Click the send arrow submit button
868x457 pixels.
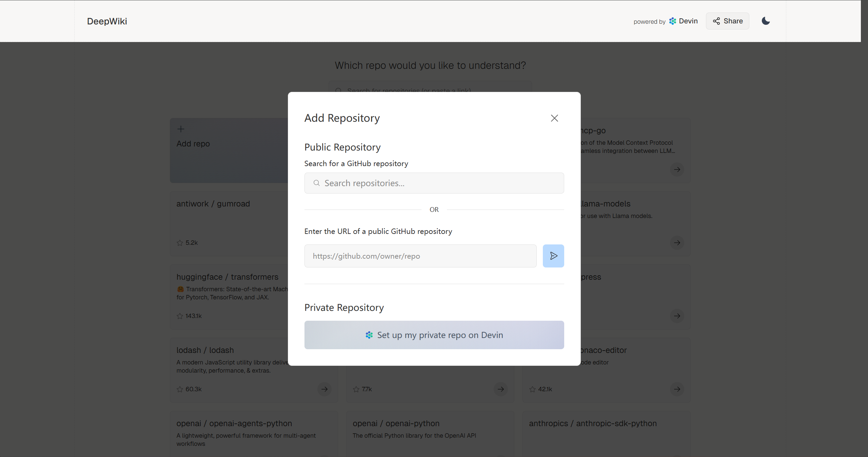[553, 256]
